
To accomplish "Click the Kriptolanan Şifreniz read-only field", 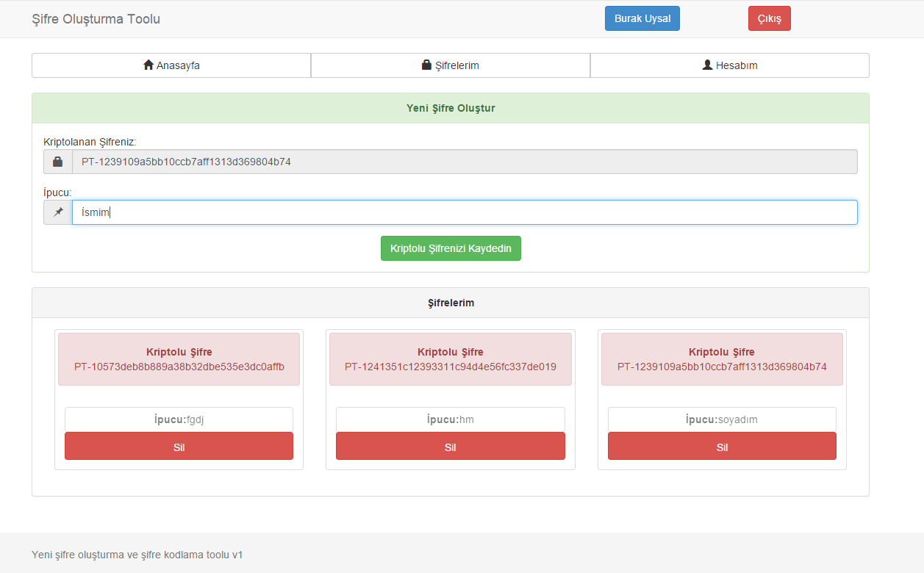I will [465, 162].
